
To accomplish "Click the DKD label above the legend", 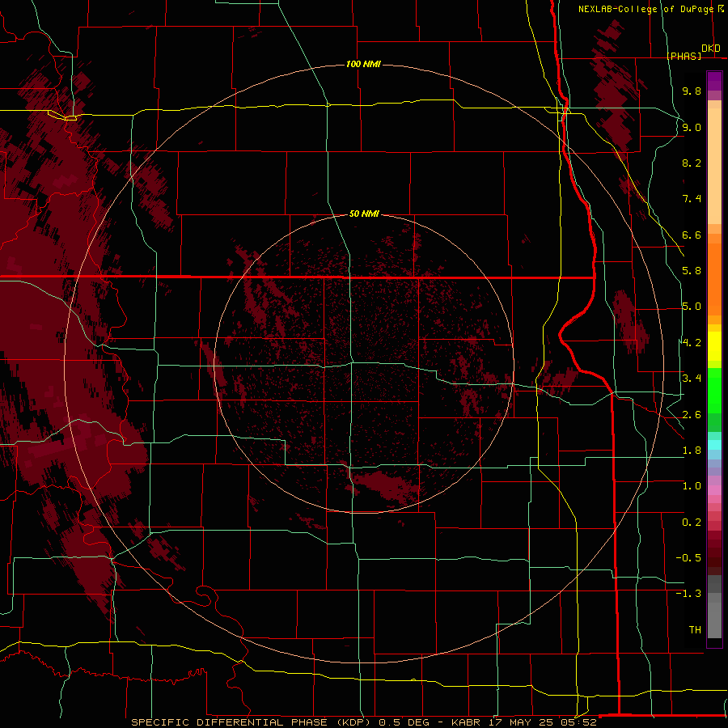I will pos(711,49).
